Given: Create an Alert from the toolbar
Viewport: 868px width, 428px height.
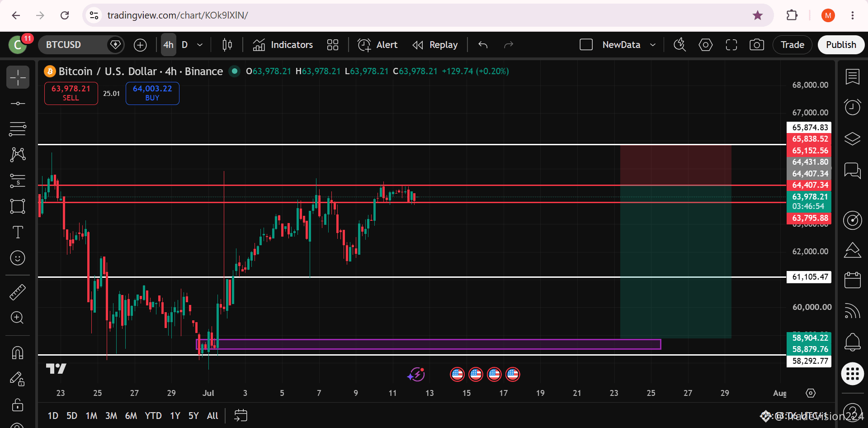Looking at the screenshot, I should coord(377,45).
